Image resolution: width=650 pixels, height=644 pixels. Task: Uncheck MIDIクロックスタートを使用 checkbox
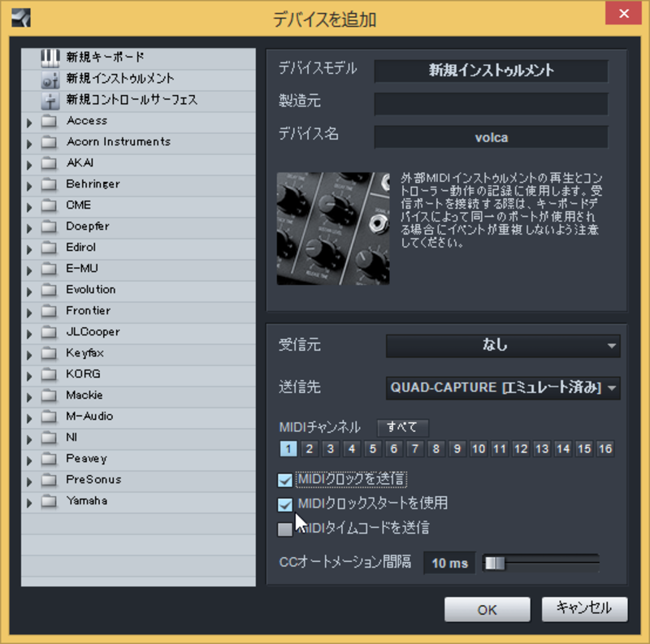(x=285, y=504)
